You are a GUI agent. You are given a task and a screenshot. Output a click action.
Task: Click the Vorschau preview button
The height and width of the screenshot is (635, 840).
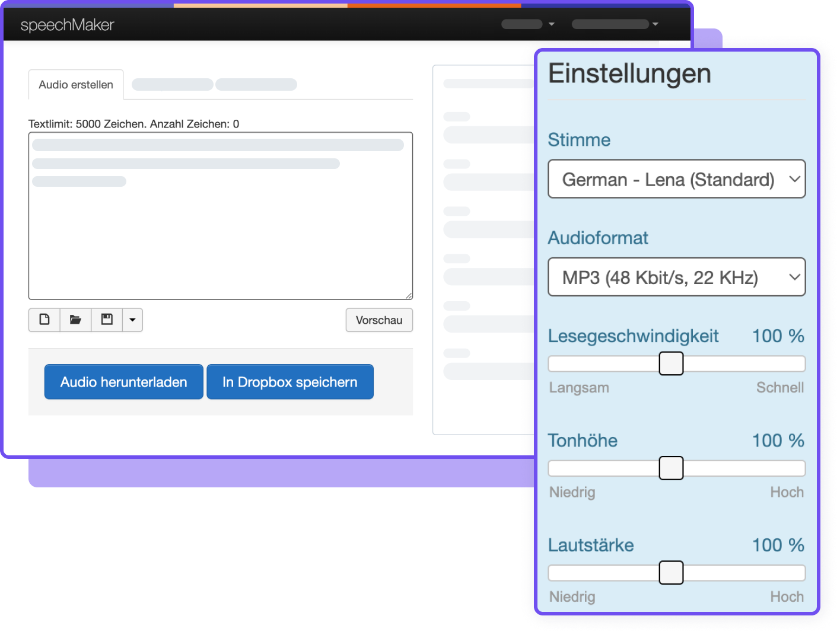click(379, 320)
